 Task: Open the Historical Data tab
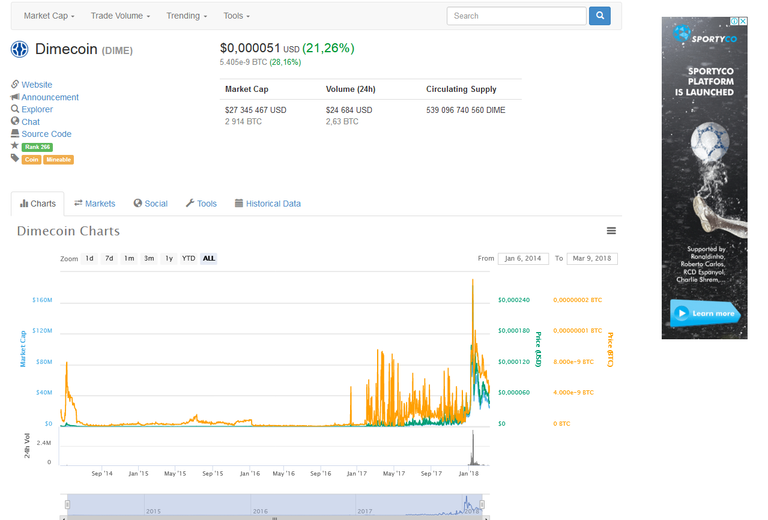(x=268, y=204)
